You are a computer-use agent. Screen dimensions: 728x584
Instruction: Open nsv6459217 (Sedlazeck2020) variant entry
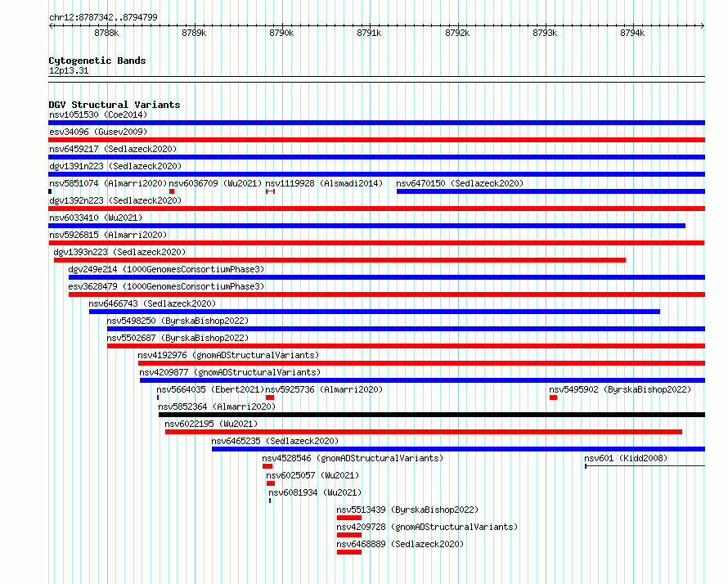coord(113,149)
